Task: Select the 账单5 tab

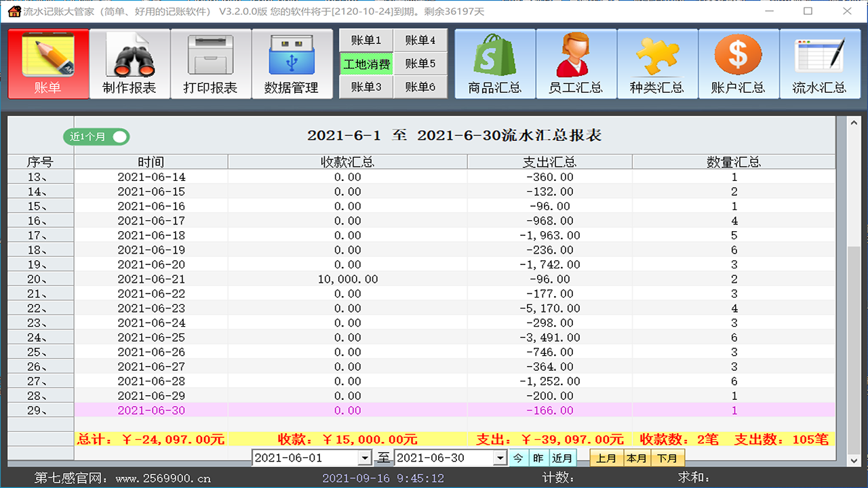Action: (420, 63)
